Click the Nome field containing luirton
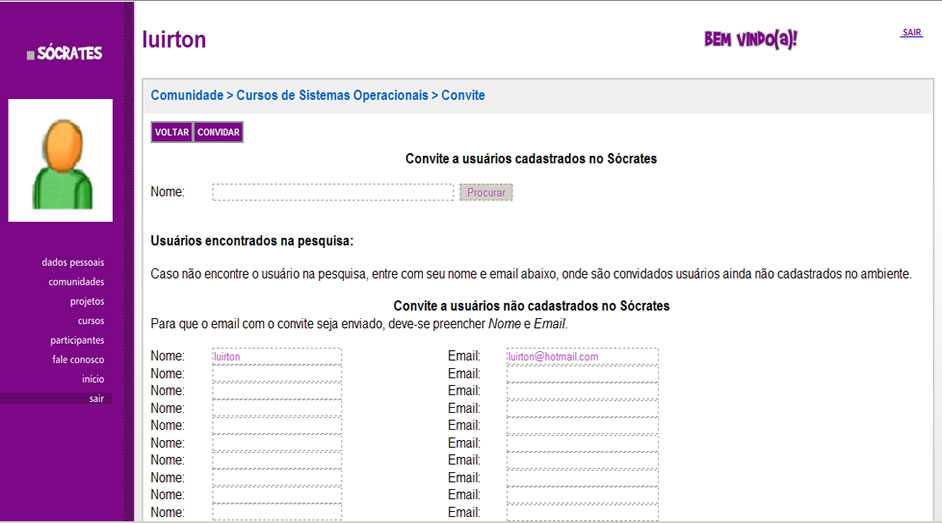942x523 pixels. [277, 356]
